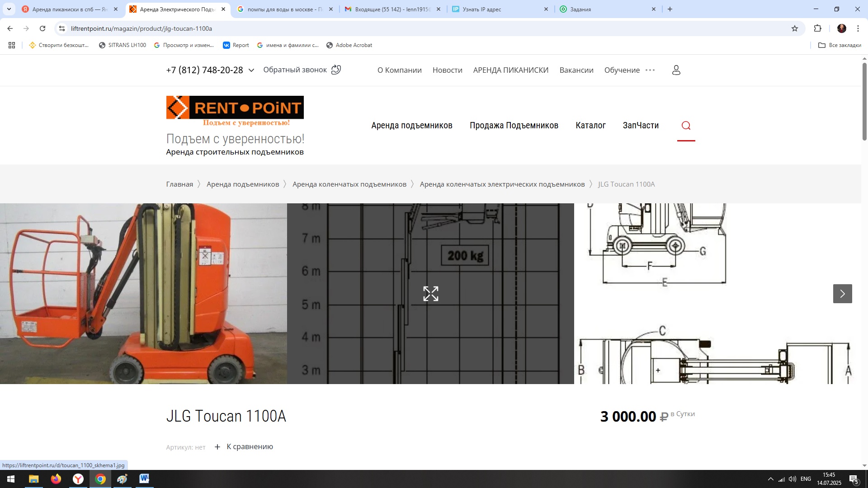Viewport: 868px width, 488px height.
Task: Open dimension schematic drawing image
Action: coord(717,294)
